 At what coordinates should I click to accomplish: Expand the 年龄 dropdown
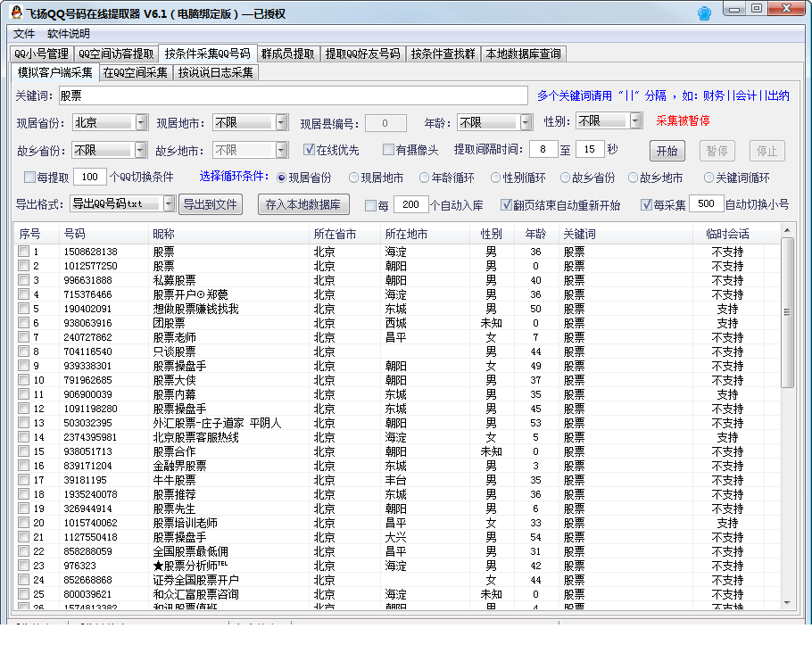[526, 122]
